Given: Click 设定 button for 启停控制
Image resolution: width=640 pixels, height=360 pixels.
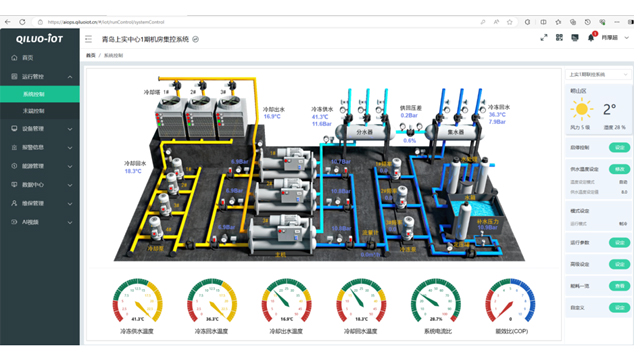Looking at the screenshot, I should tap(619, 147).
